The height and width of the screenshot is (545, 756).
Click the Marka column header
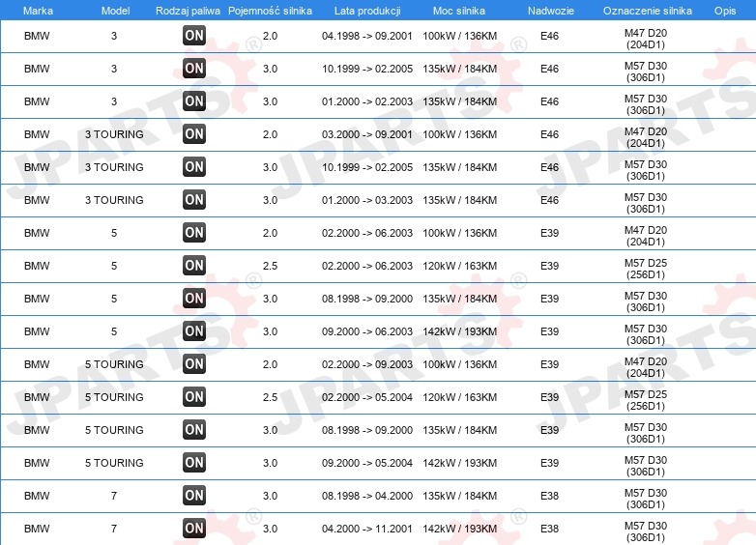click(38, 11)
